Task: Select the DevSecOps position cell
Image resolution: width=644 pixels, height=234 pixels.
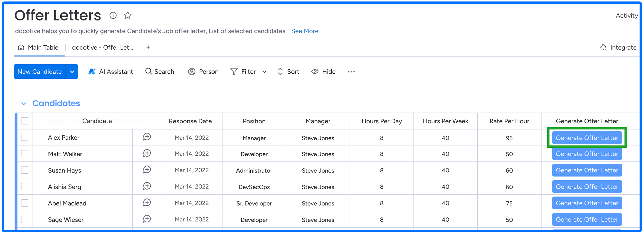Action: click(x=254, y=187)
